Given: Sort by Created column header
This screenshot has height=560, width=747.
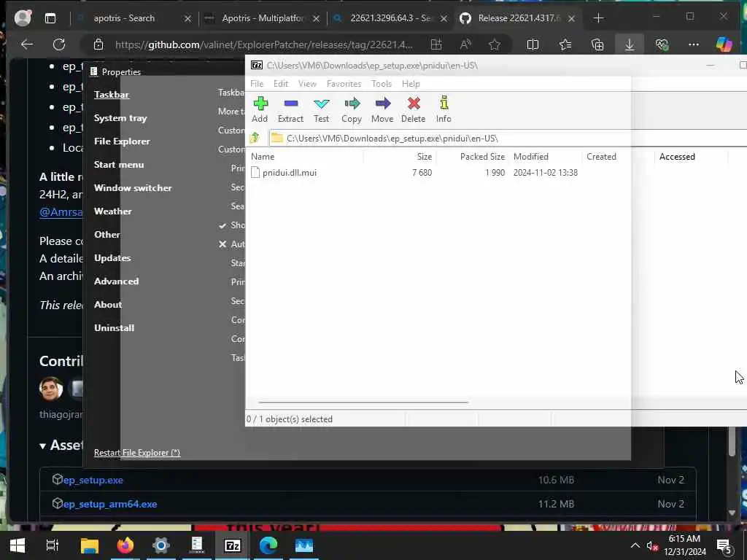Looking at the screenshot, I should [601, 157].
